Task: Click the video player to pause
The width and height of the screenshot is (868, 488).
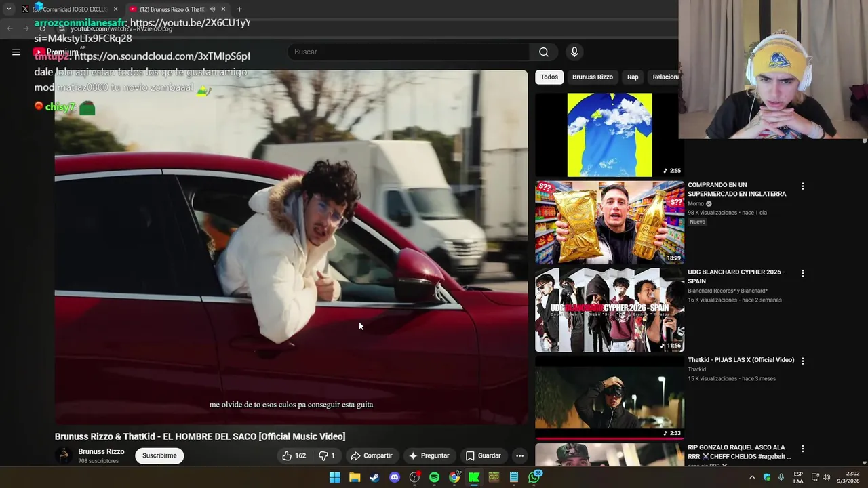Action: tap(291, 247)
